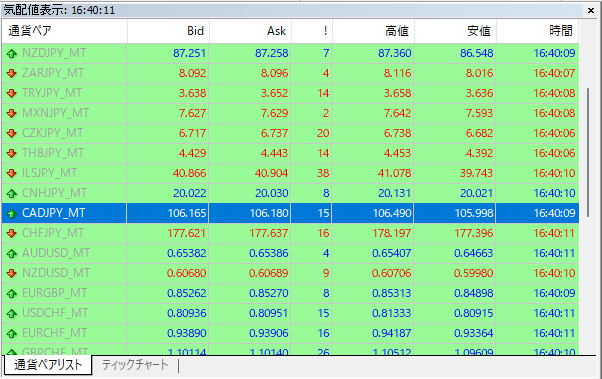Image resolution: width=602 pixels, height=379 pixels.
Task: Click the green up arrow beside EURGBP_MT
Action: point(12,293)
